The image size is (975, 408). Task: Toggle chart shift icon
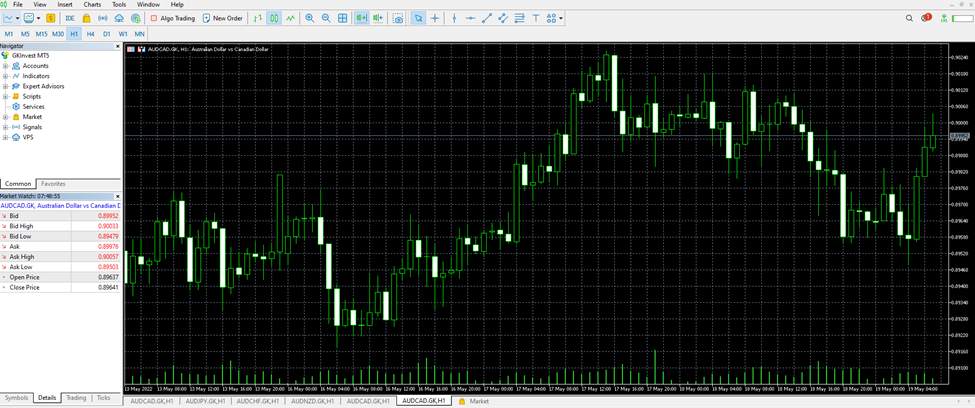coord(377,18)
